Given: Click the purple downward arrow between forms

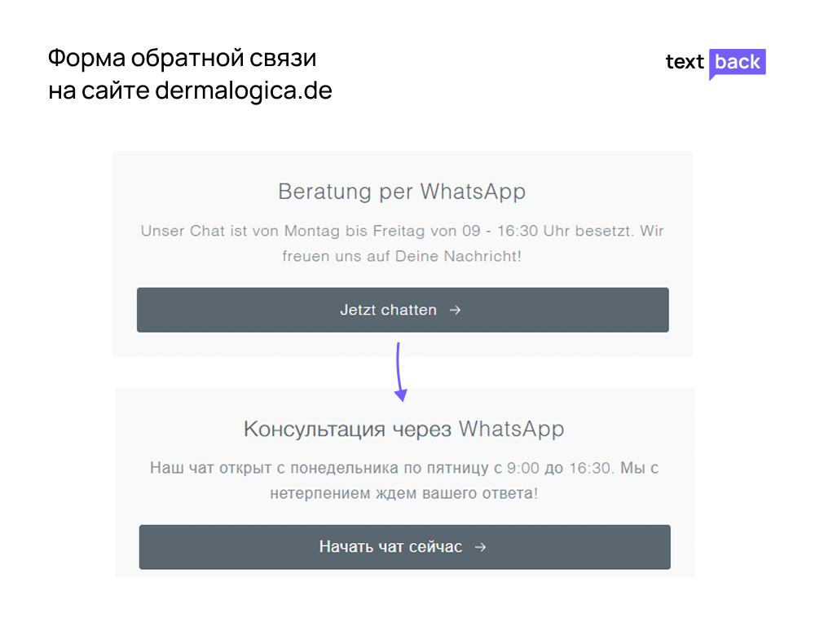Looking at the screenshot, I should point(399,372).
